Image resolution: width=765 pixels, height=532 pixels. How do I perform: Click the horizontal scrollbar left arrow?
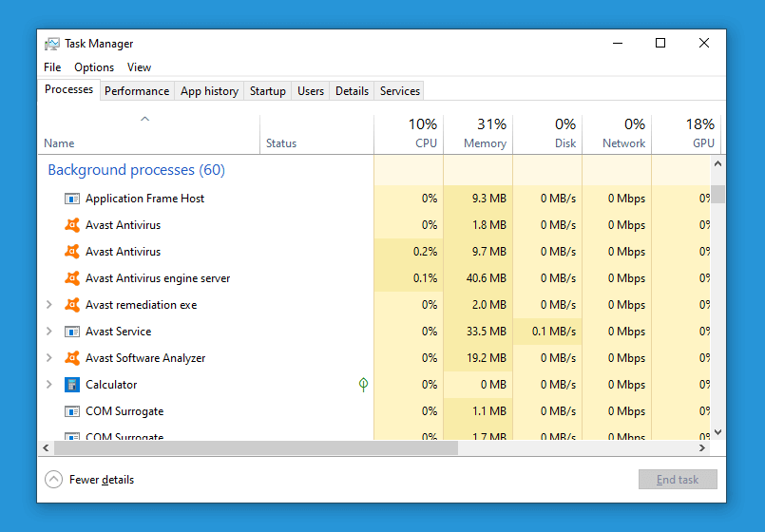point(46,447)
